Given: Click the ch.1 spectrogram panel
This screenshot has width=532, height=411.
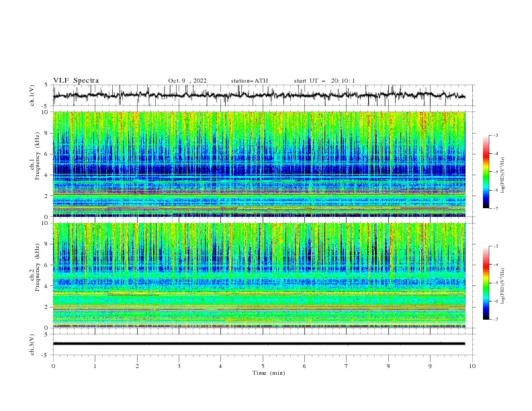Looking at the screenshot, I should point(259,164).
